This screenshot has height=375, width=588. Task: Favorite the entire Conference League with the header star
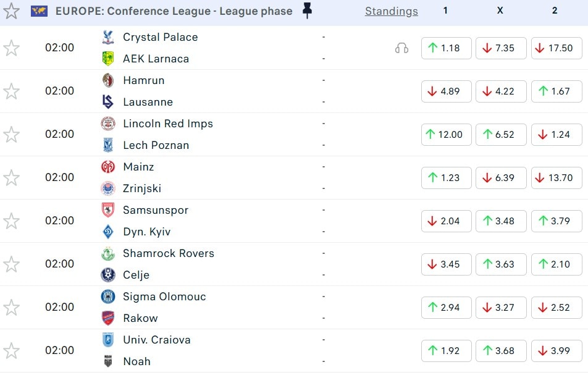coord(12,11)
